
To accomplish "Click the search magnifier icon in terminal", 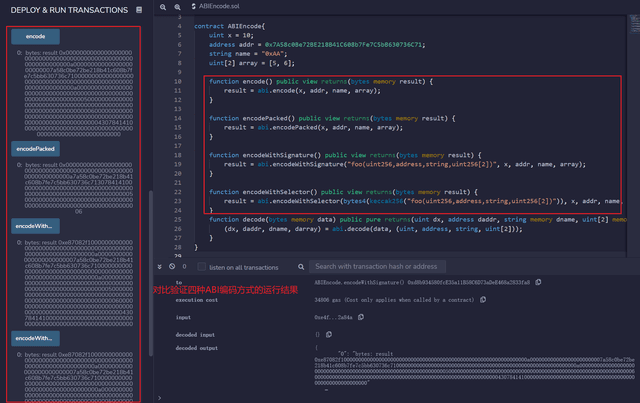I will [300, 266].
